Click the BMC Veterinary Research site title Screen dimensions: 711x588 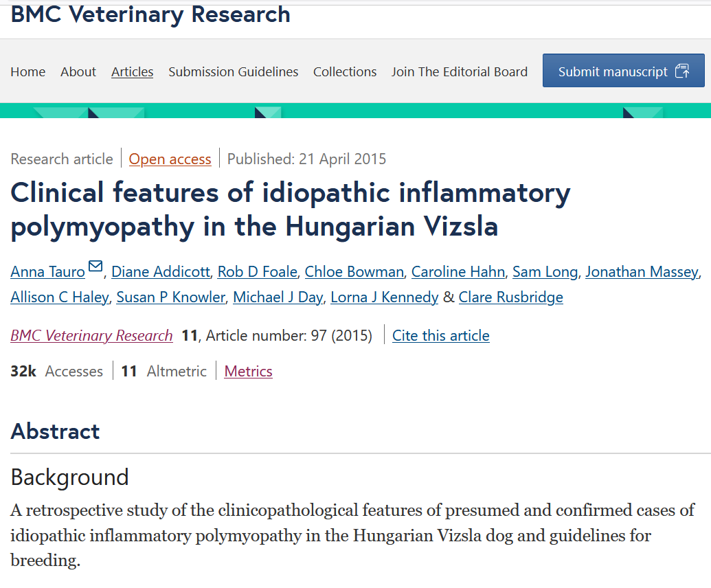(x=150, y=14)
